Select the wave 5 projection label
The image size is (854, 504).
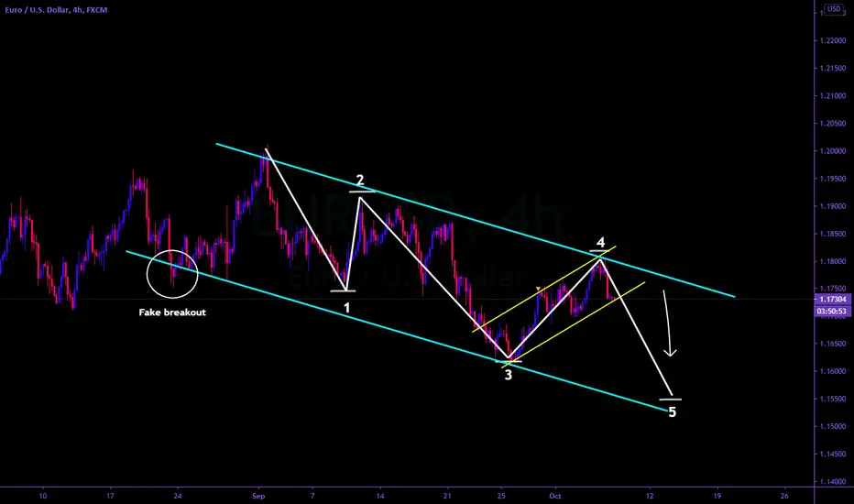pyautogui.click(x=672, y=412)
